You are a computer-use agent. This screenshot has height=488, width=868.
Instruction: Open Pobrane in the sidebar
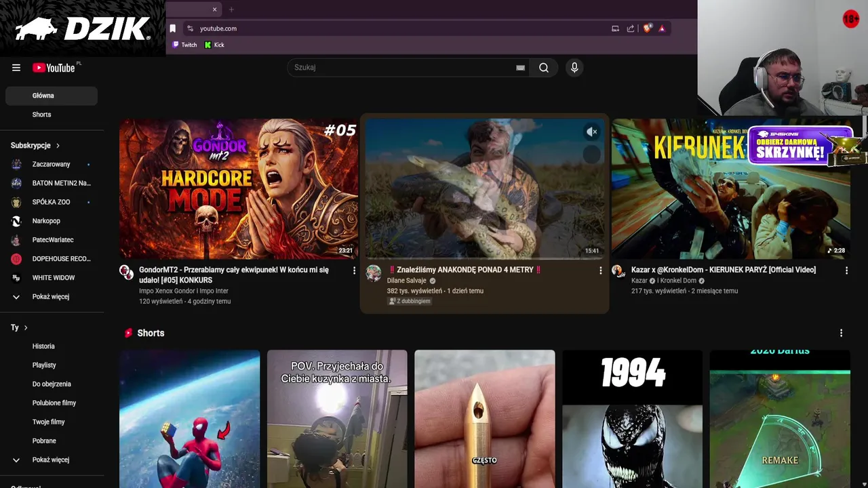pyautogui.click(x=52, y=441)
